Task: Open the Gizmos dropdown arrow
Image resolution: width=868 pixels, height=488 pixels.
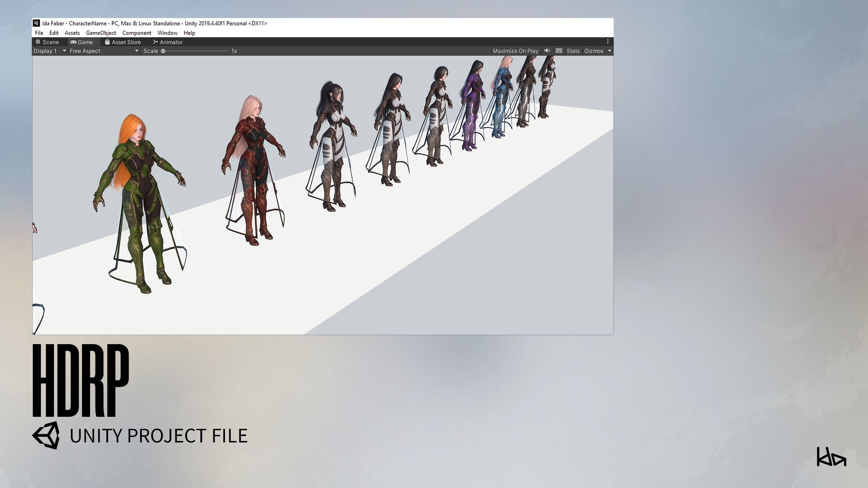Action: click(x=609, y=51)
